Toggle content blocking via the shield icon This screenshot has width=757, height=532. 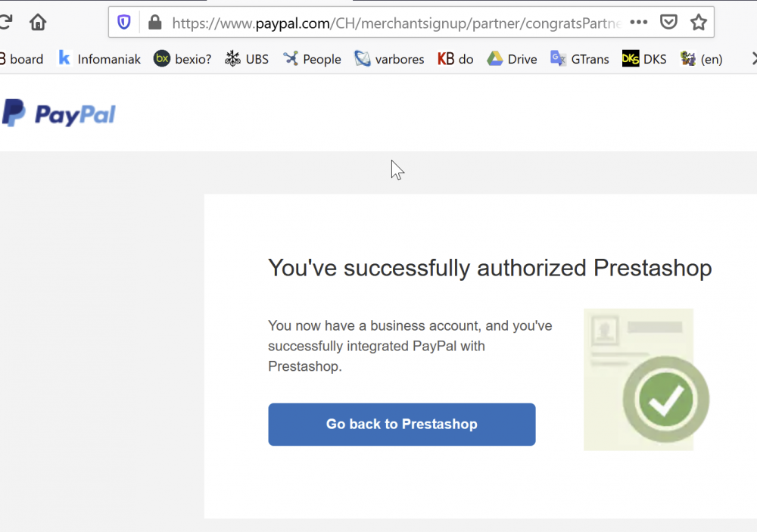pos(123,22)
